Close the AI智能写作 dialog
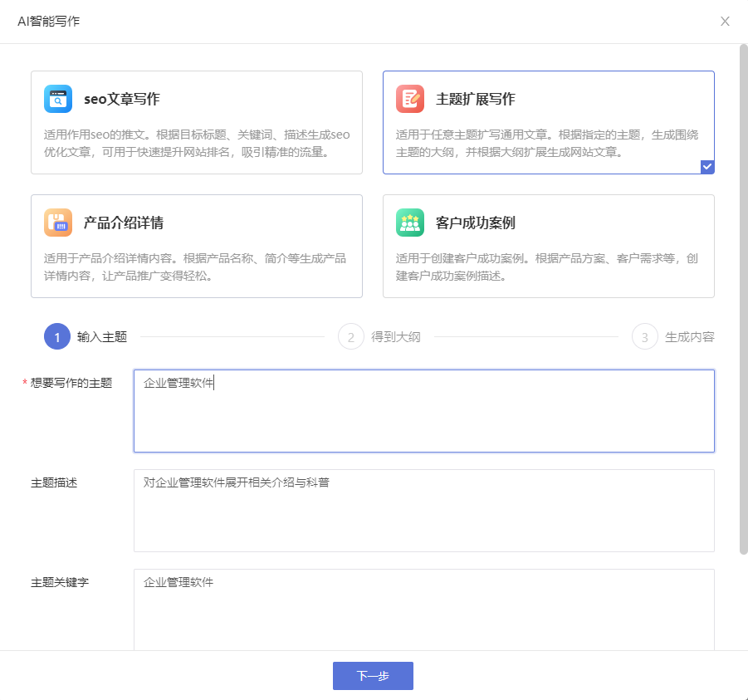The height and width of the screenshot is (700, 748). (x=725, y=22)
